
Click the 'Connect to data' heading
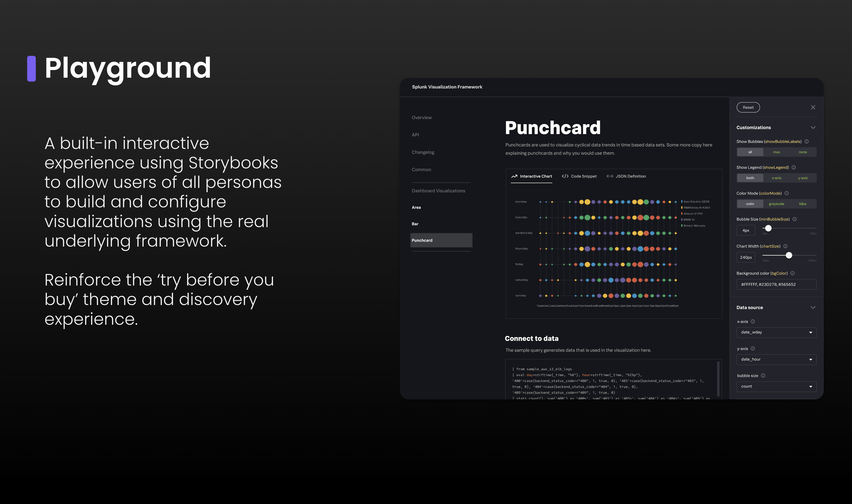(532, 339)
